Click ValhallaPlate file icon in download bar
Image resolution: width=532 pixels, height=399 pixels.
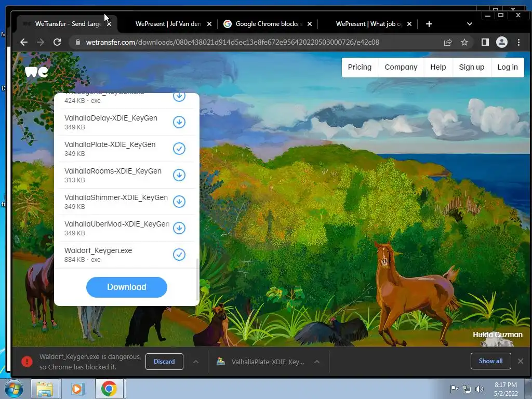pos(221,362)
